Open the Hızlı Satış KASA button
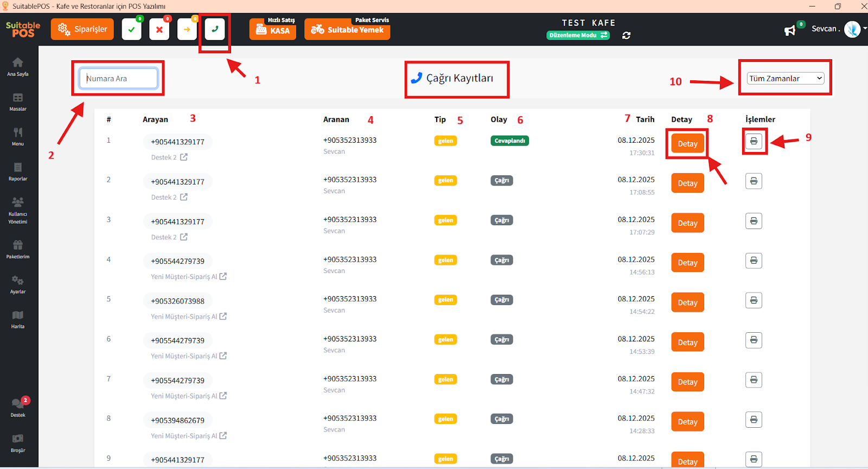 coord(273,29)
